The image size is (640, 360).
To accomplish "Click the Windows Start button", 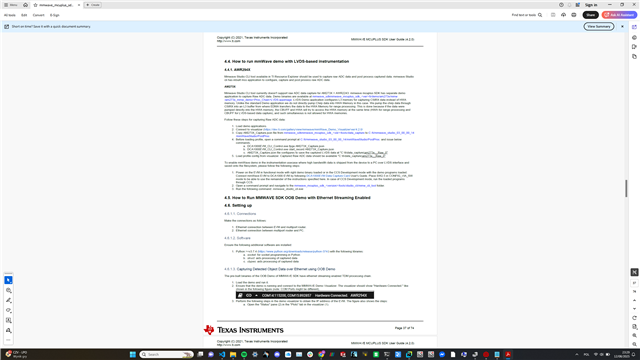I will [133, 354].
